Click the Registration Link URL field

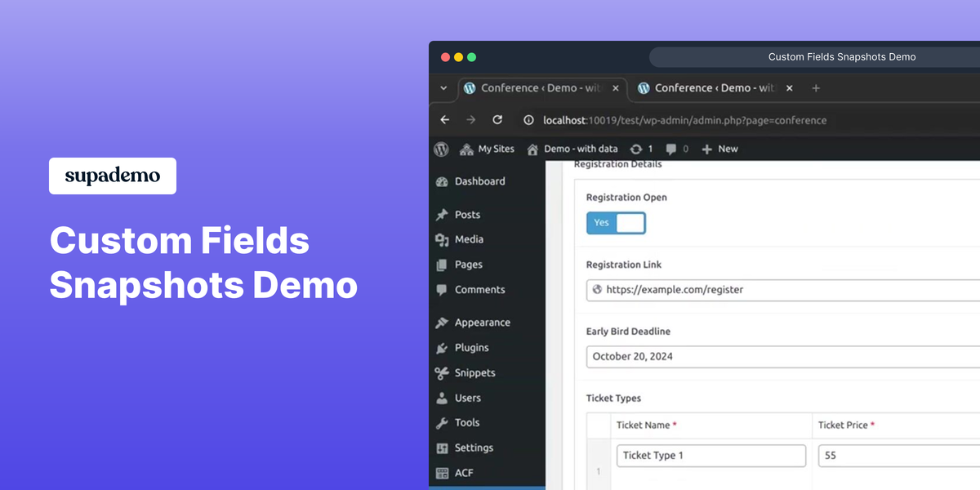tap(783, 289)
